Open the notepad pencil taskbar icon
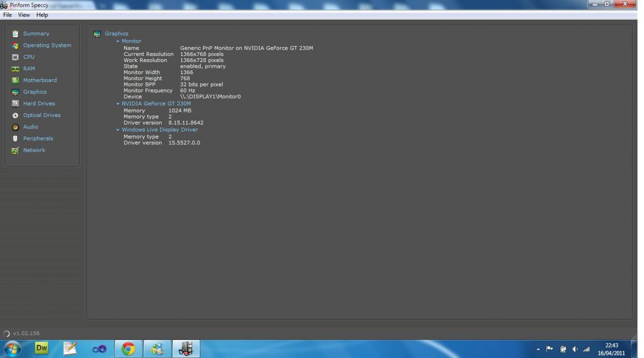The width and height of the screenshot is (644, 358). pyautogui.click(x=70, y=348)
